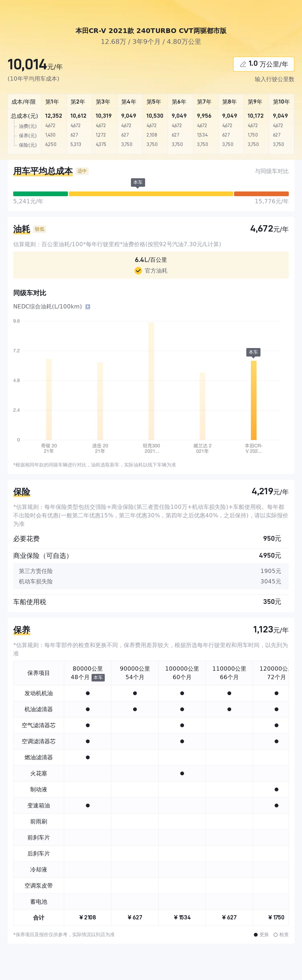Tap the pencil edit icon beside 1.0 万公里/年
This screenshot has width=302, height=980.
click(x=243, y=64)
